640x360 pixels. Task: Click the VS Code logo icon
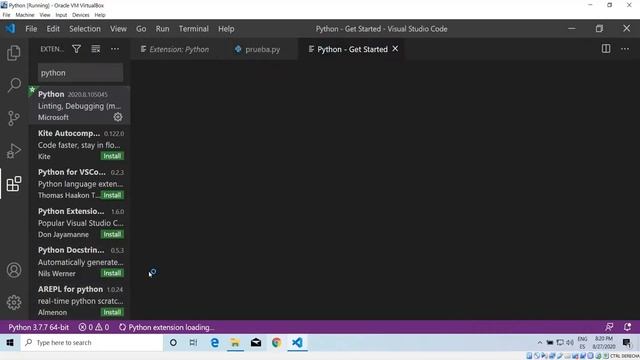pos(10,29)
